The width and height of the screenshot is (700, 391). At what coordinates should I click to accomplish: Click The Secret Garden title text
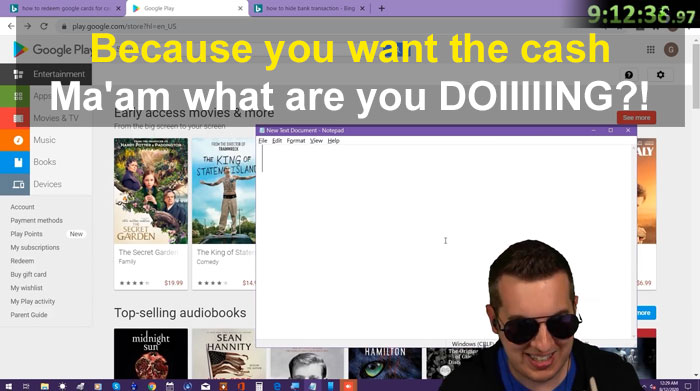148,252
